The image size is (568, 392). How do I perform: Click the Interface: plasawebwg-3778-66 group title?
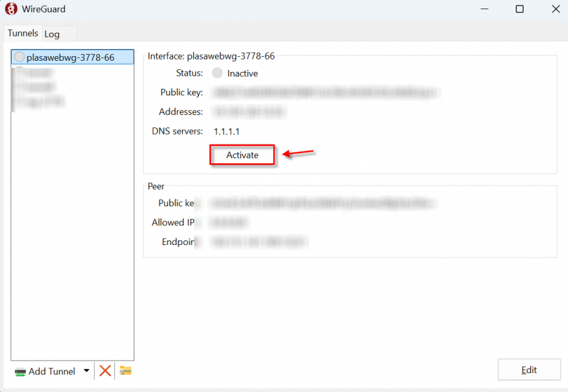pos(211,56)
